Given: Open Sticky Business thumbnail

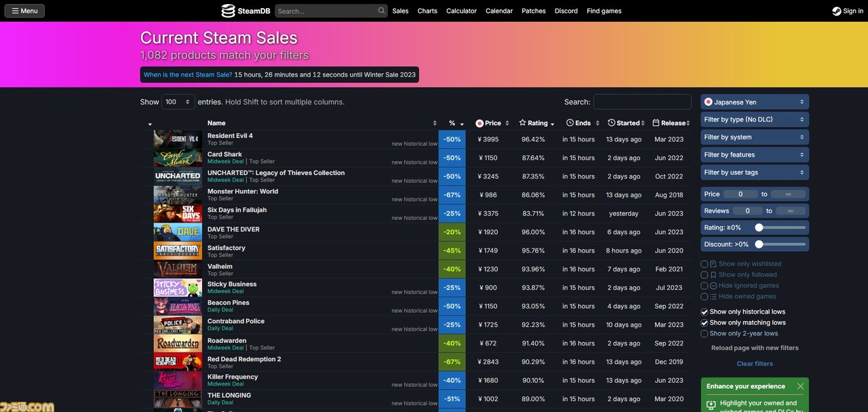Looking at the screenshot, I should coord(178,288).
